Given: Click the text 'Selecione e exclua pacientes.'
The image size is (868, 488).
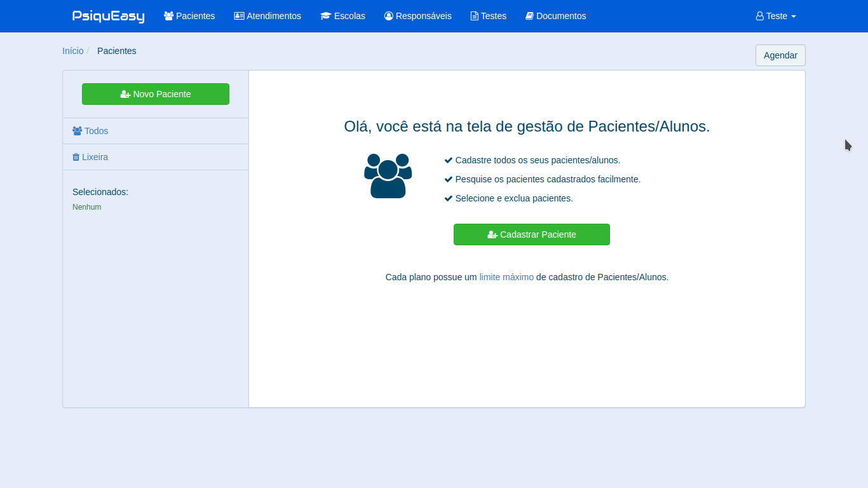Looking at the screenshot, I should coord(514,198).
